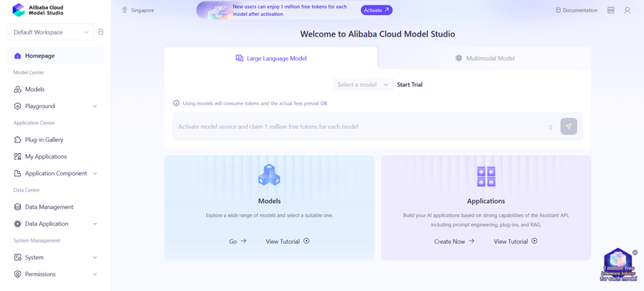The height and width of the screenshot is (291, 644).
Task: Click the Documentation page icon
Action: coord(558,10)
